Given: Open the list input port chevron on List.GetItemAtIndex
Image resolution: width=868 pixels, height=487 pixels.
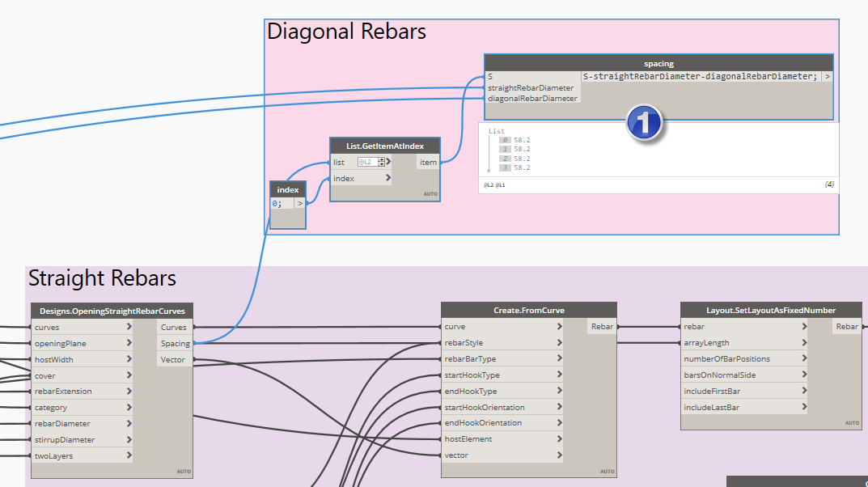Looking at the screenshot, I should point(389,162).
